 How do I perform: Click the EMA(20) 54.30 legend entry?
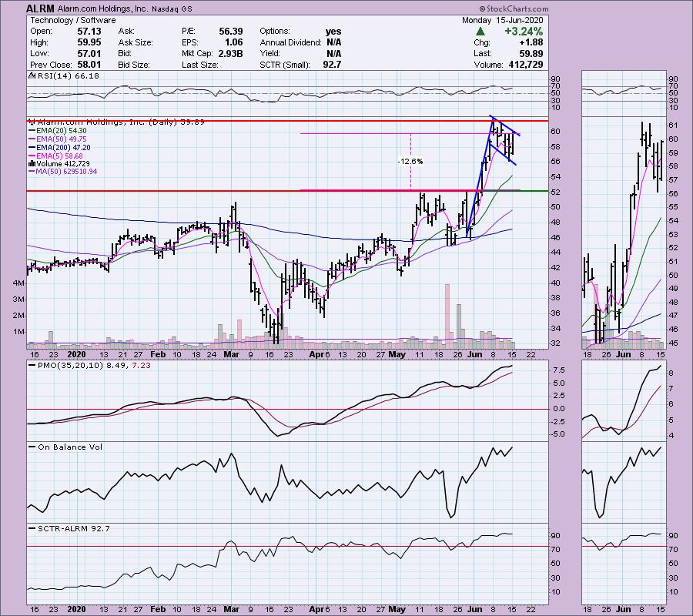[62, 131]
